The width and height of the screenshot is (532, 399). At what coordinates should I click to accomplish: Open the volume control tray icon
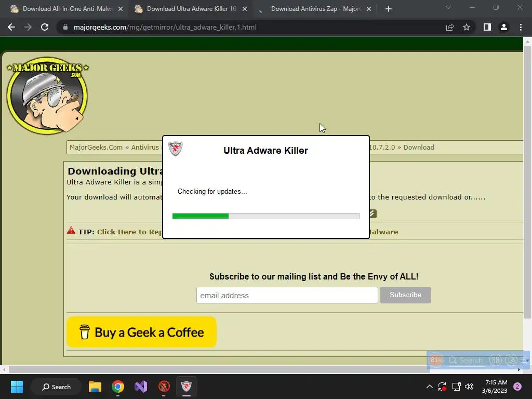469,387
